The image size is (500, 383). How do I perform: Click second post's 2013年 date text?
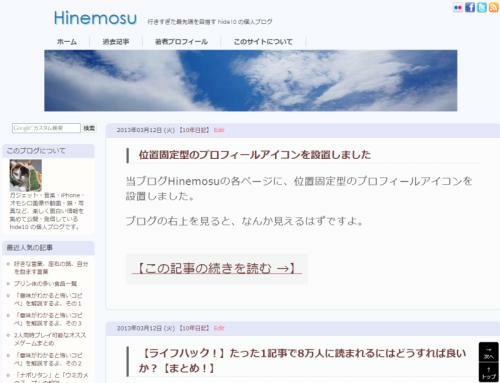145,328
